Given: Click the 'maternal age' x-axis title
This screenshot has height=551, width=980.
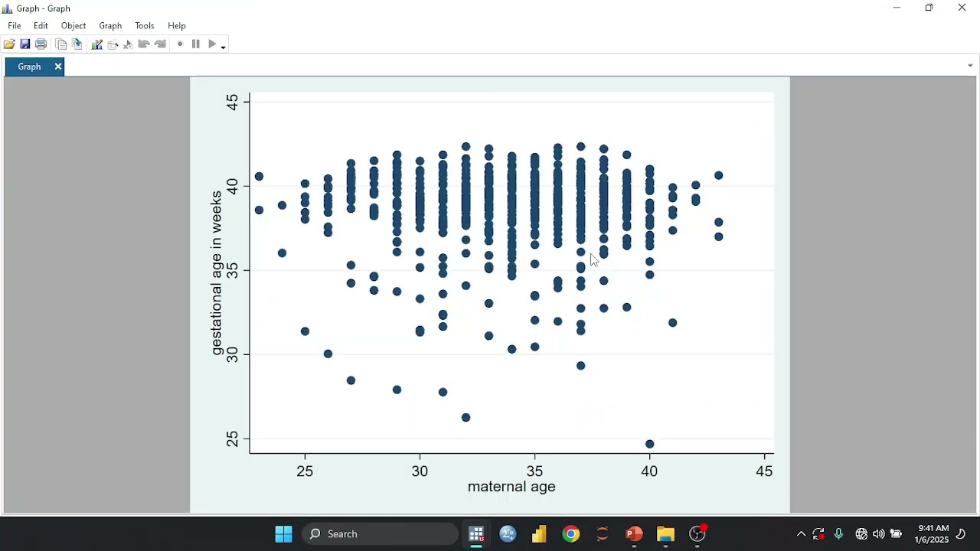Looking at the screenshot, I should coord(511,487).
